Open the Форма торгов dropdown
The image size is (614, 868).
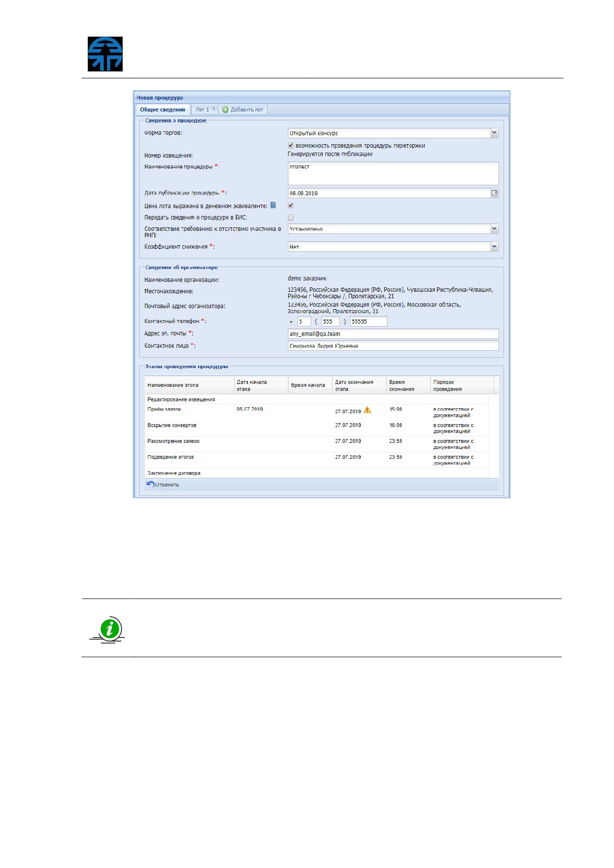494,133
